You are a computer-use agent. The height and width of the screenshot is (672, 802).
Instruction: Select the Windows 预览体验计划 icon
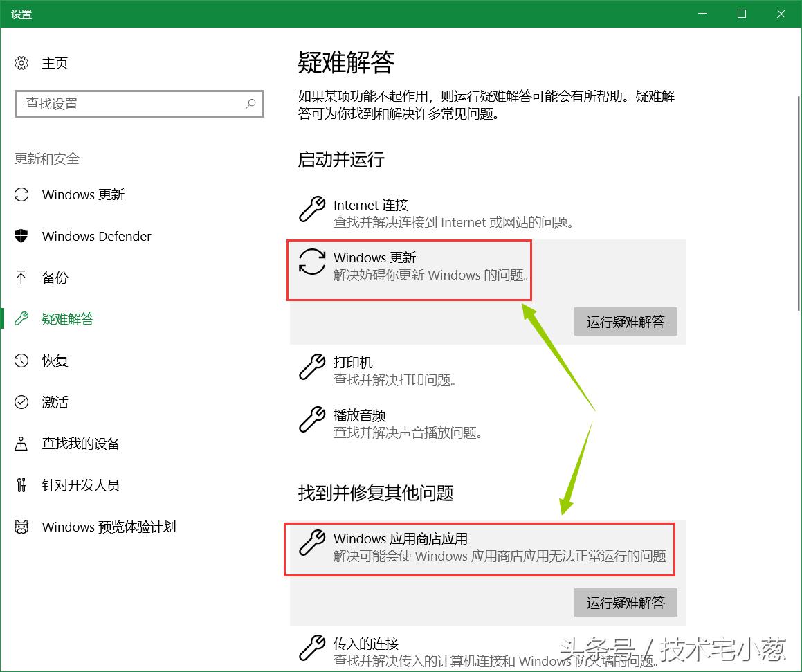(23, 527)
